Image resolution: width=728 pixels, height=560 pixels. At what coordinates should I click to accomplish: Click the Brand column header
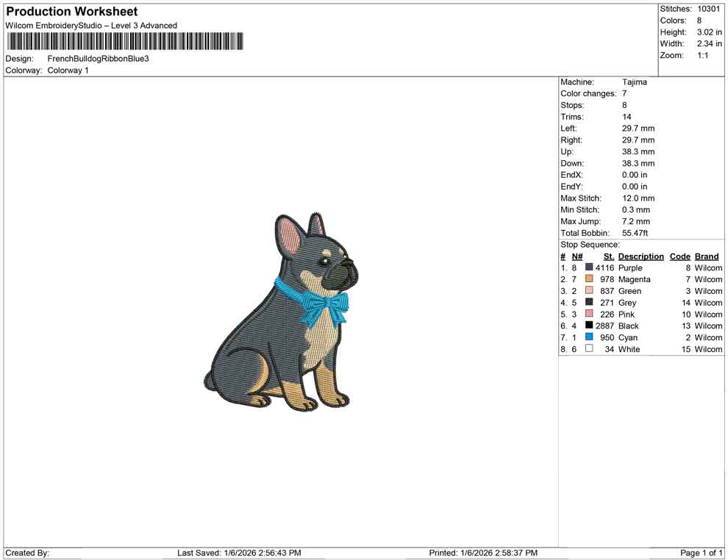[706, 256]
